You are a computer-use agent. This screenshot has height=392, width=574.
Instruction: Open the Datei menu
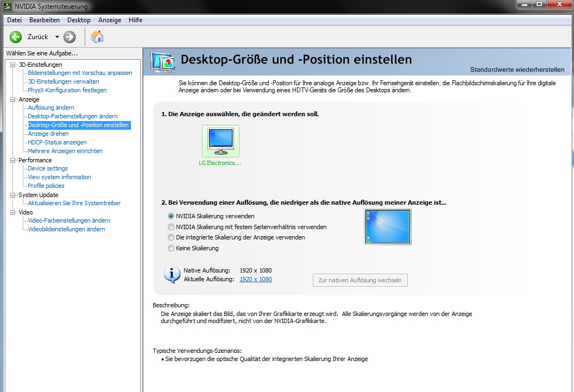(14, 20)
